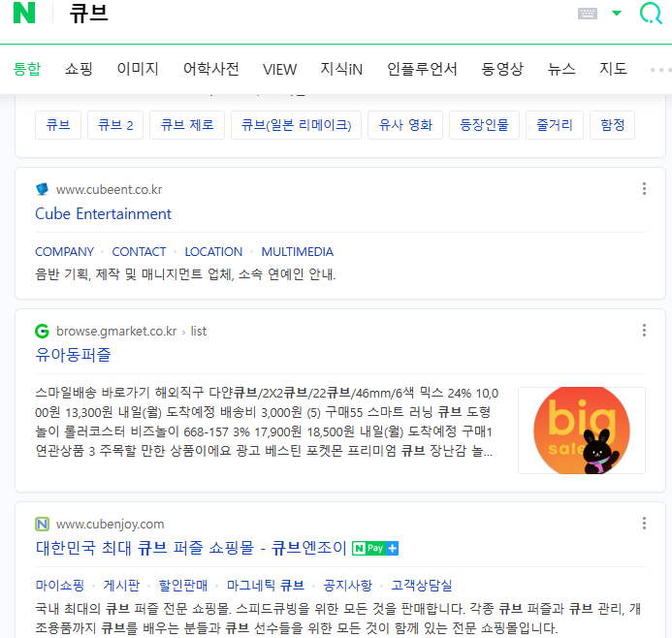Click the 큐브 movie chip
This screenshot has height=638, width=672.
(58, 125)
